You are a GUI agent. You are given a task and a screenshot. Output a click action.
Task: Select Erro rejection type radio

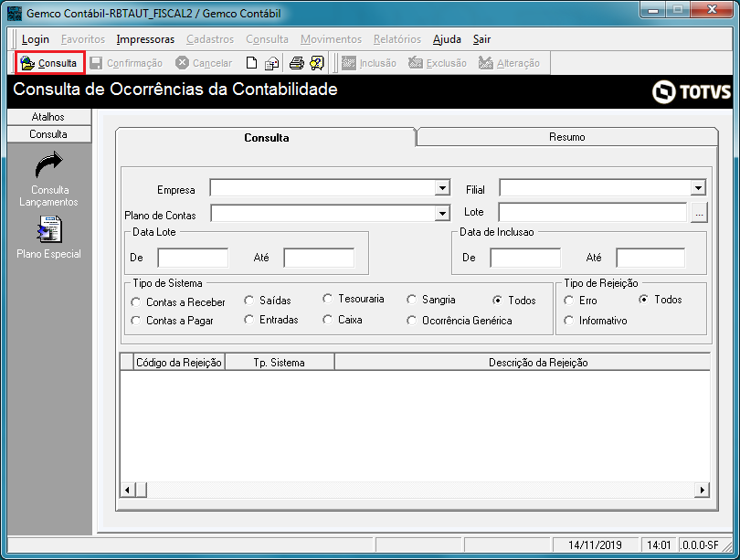pyautogui.click(x=568, y=300)
